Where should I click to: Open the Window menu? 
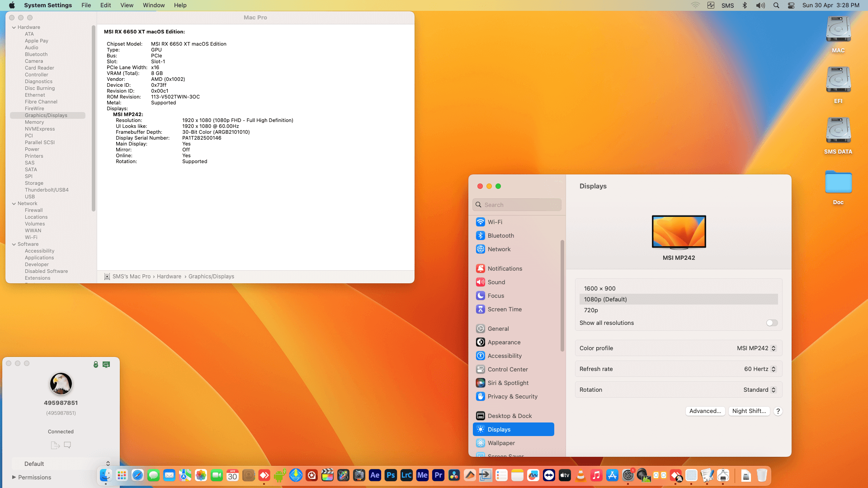[154, 5]
